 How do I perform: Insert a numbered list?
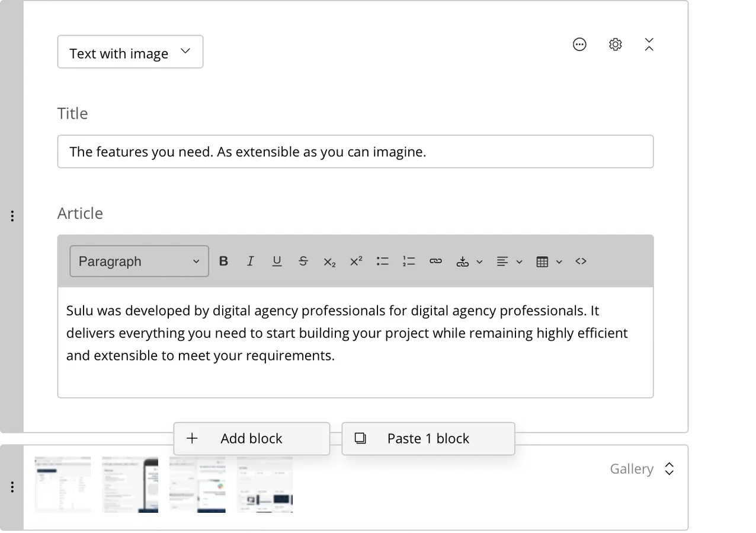pyautogui.click(x=409, y=261)
